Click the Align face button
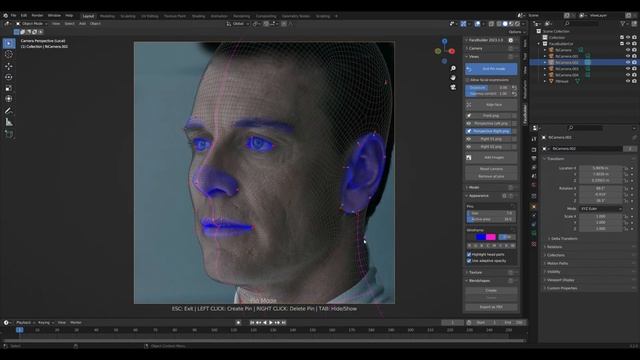 491,105
